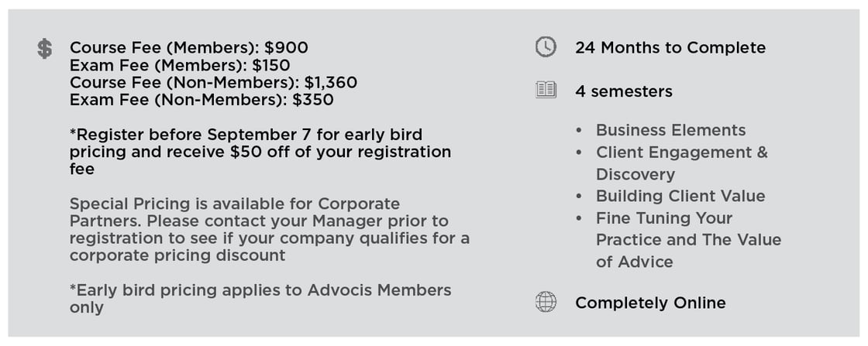This screenshot has height=346, width=868.
Task: Click the Advocis Members only footnote
Action: (x=260, y=299)
